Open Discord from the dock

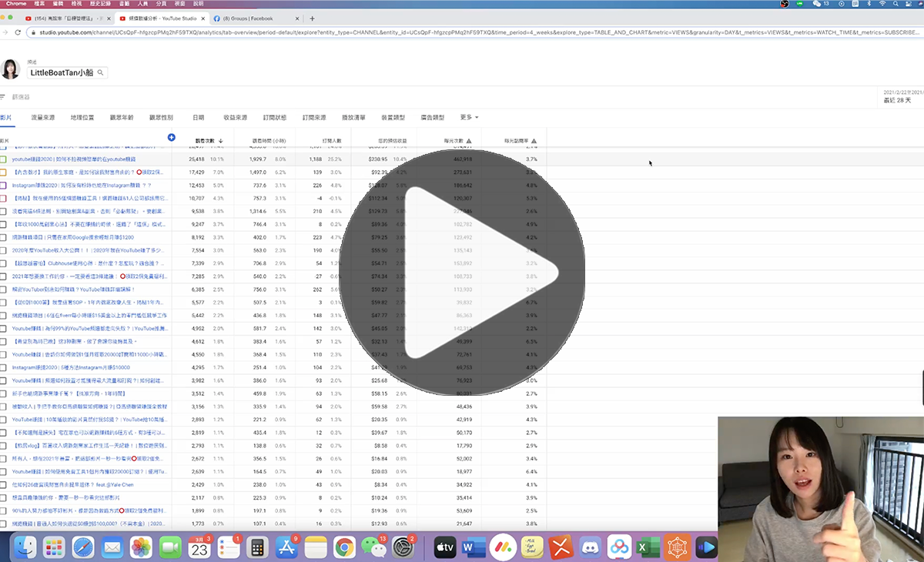click(x=590, y=547)
